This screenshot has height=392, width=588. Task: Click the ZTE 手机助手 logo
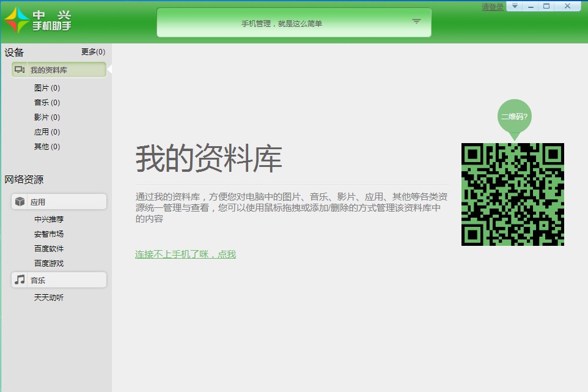[37, 20]
